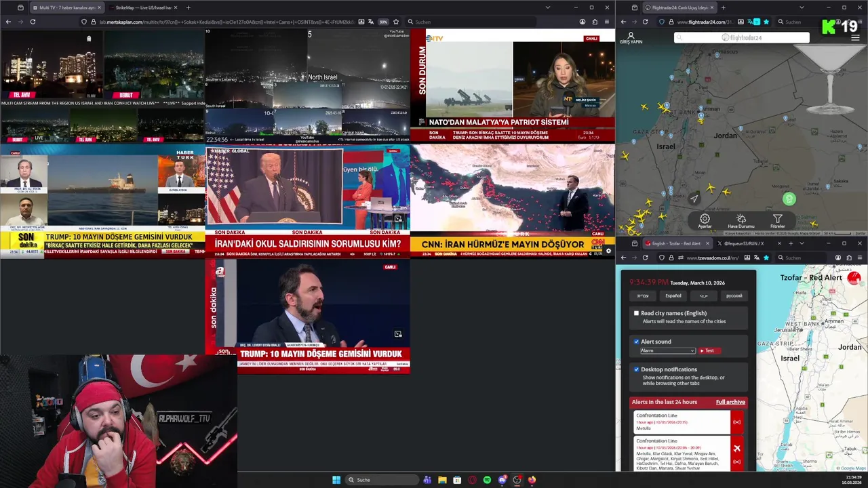Screen dimensions: 868x488
Task: Click Windows taskbar Suche search box
Action: tap(381, 480)
